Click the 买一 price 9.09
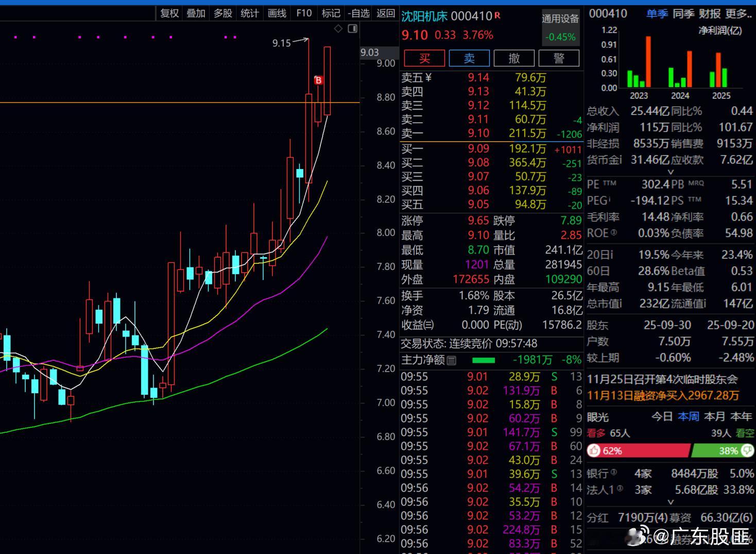This screenshot has width=756, height=554. click(x=478, y=148)
